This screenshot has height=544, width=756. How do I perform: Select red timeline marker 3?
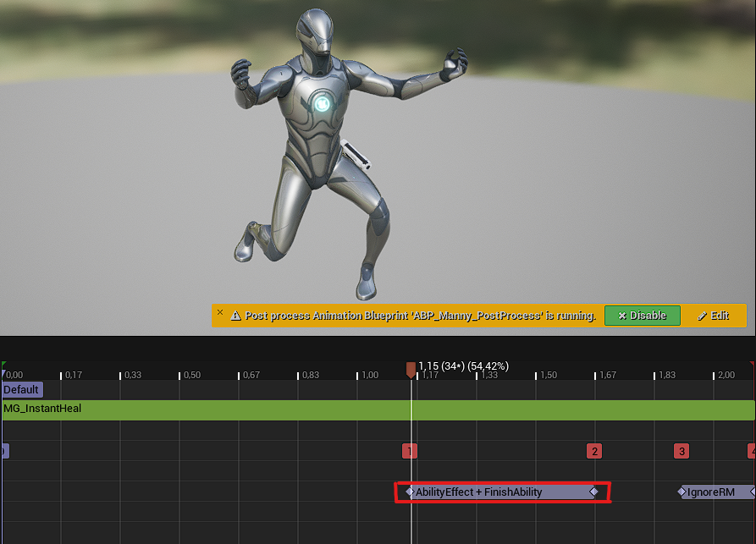[x=682, y=451]
